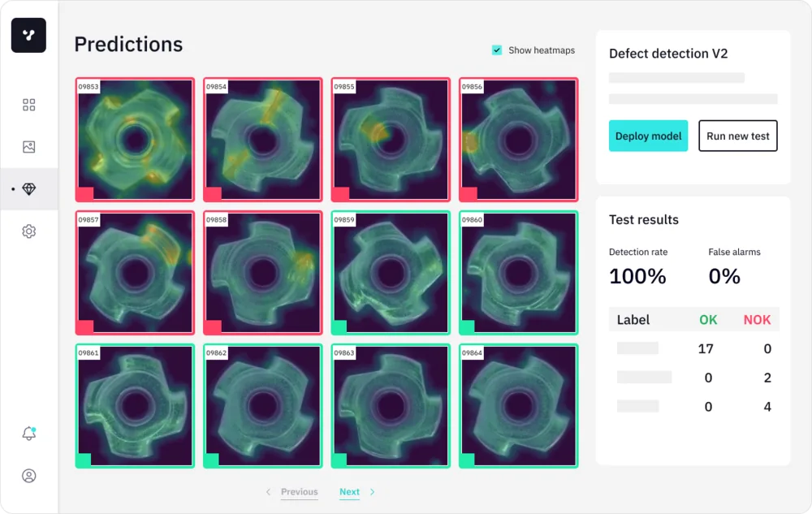Go to Previous page link

tap(300, 492)
